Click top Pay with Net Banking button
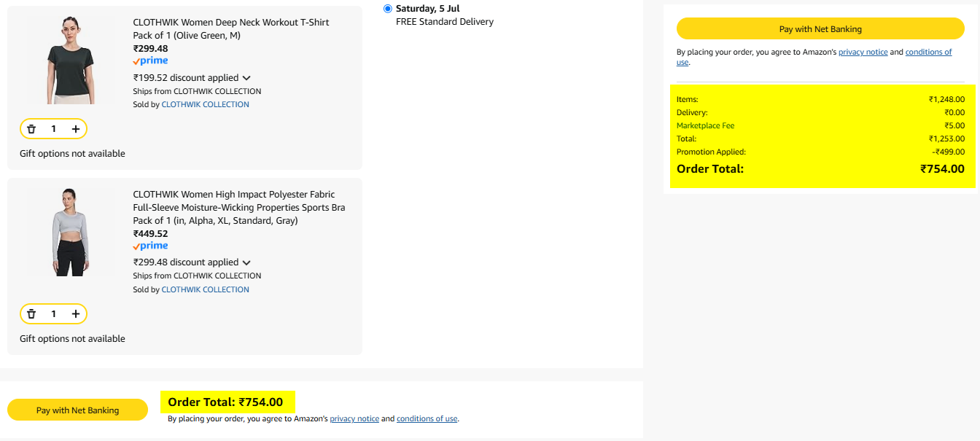This screenshot has width=980, height=441. [820, 29]
